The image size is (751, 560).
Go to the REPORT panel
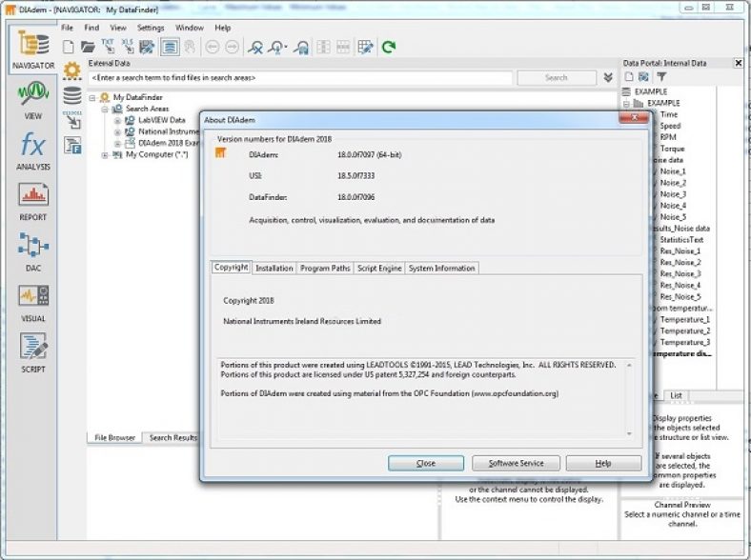coord(32,200)
